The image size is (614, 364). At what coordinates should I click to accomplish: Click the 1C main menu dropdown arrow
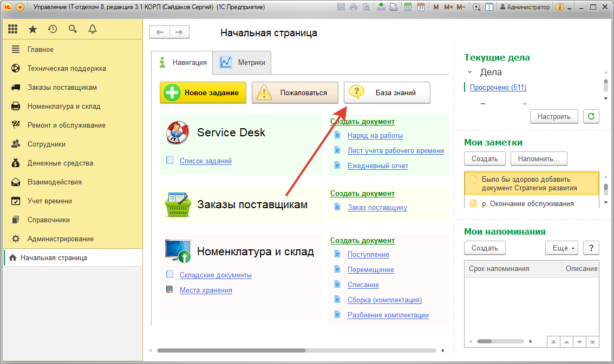[20, 7]
